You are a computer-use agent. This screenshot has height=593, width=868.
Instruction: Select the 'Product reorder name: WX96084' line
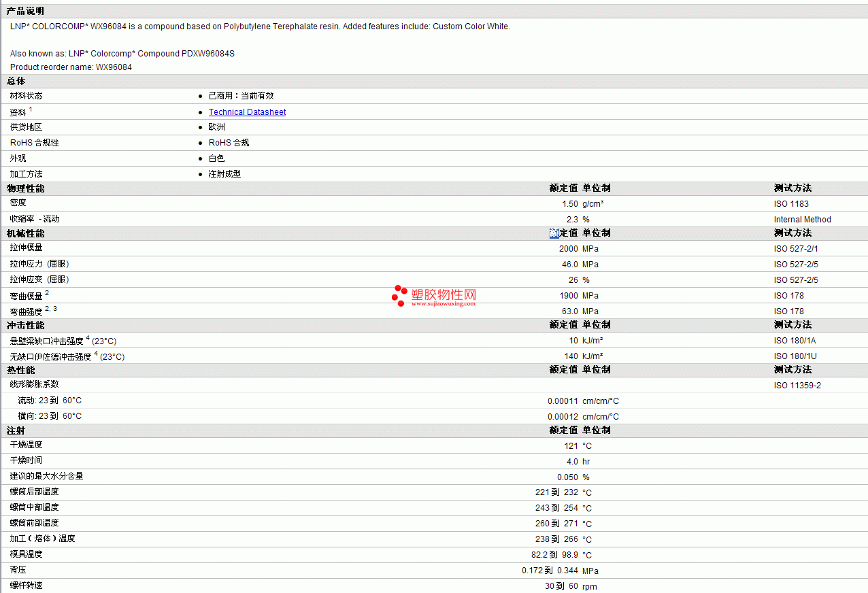point(71,67)
